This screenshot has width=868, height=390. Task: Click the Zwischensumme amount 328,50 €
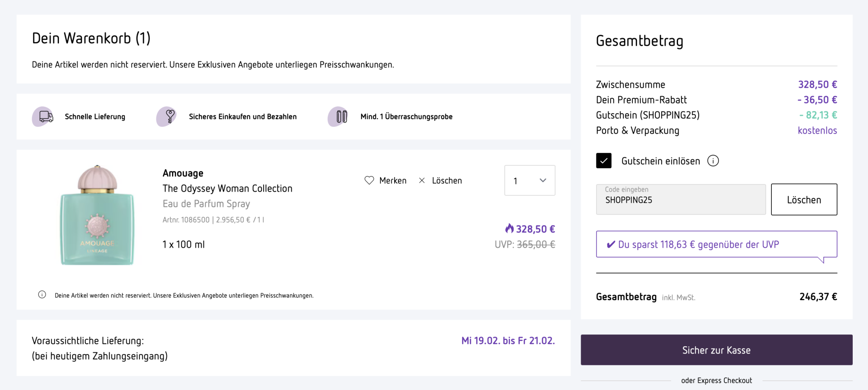(818, 84)
